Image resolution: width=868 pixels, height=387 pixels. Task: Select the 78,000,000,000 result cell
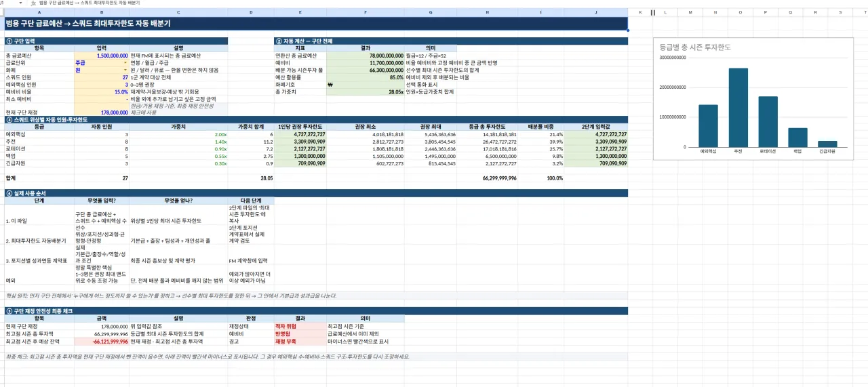pos(366,56)
